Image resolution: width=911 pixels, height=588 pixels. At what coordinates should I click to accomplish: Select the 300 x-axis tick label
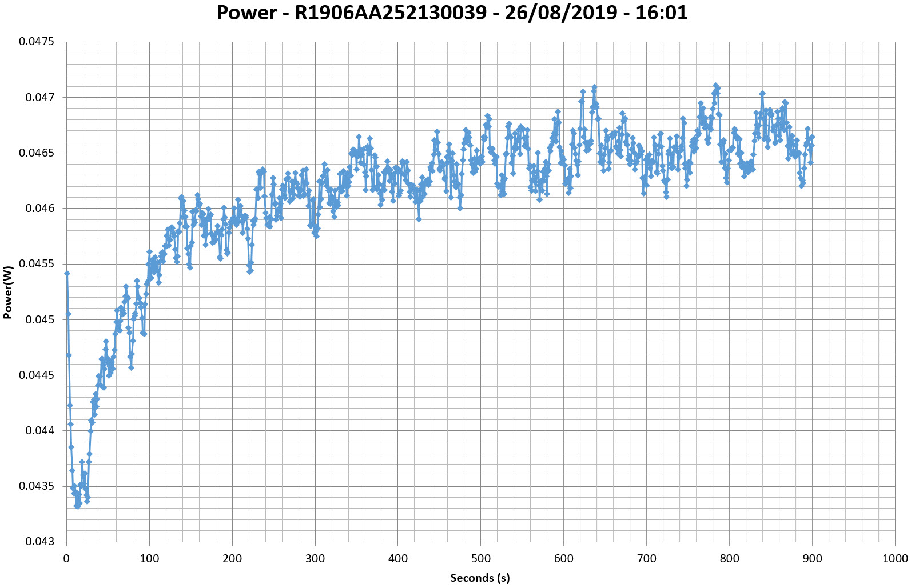click(315, 558)
